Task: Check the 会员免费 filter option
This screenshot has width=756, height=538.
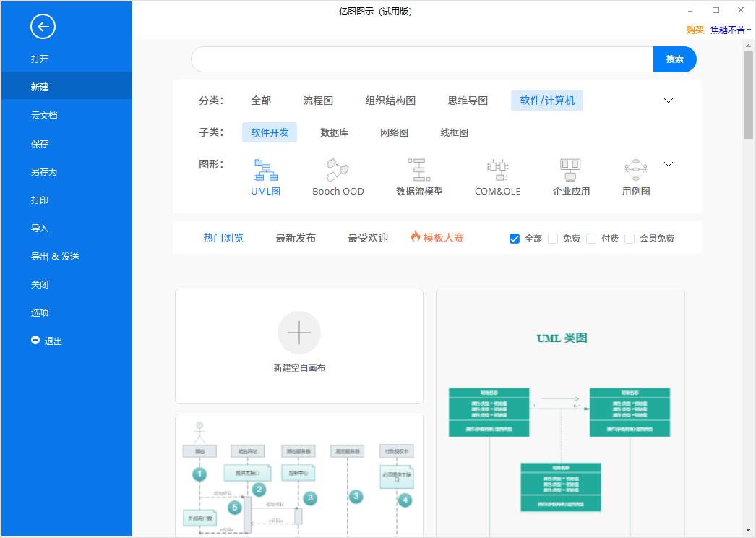Action: 629,238
